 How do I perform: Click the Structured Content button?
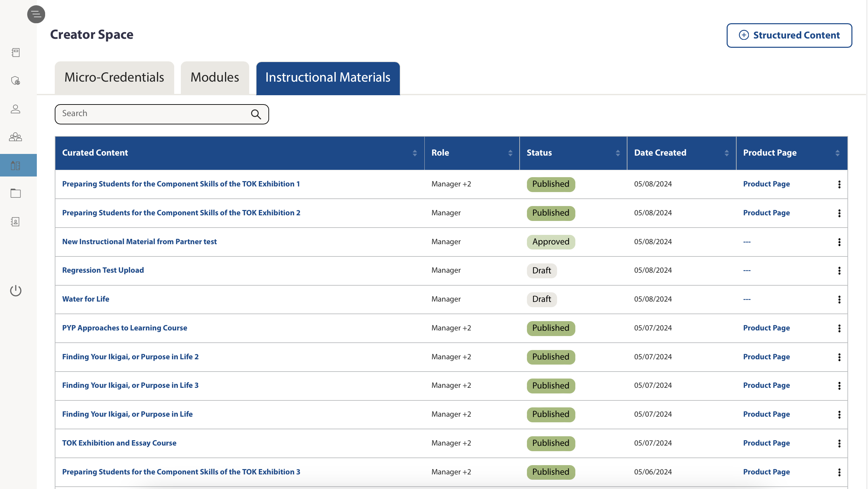(x=789, y=35)
